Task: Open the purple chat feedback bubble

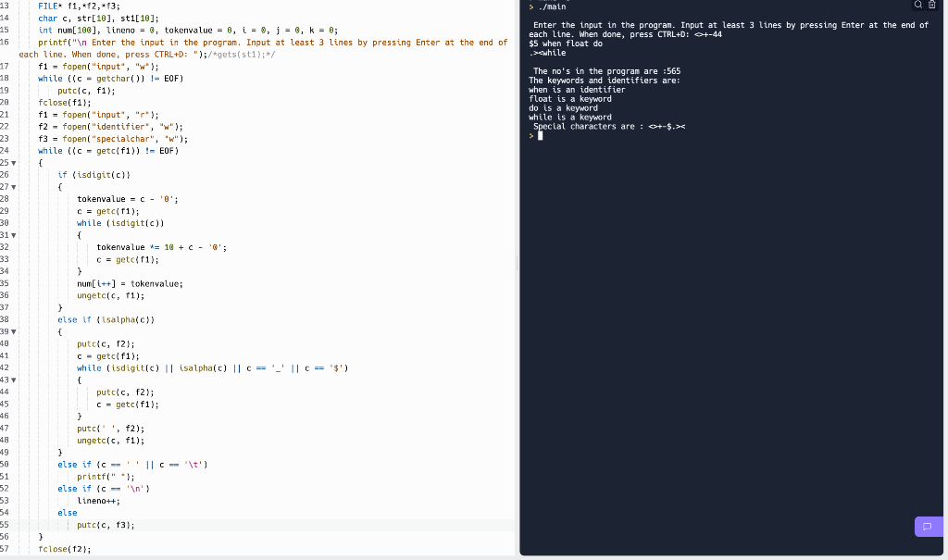Action: 929,526
